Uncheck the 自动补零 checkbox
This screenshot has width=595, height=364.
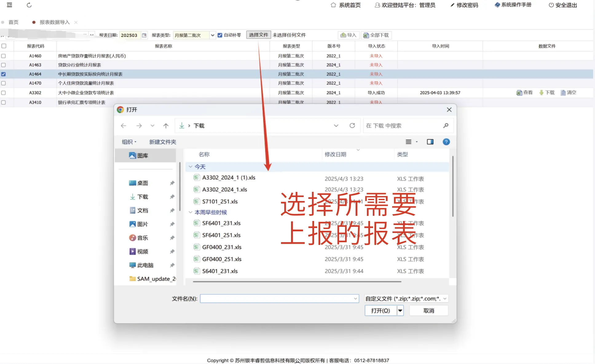(220, 35)
